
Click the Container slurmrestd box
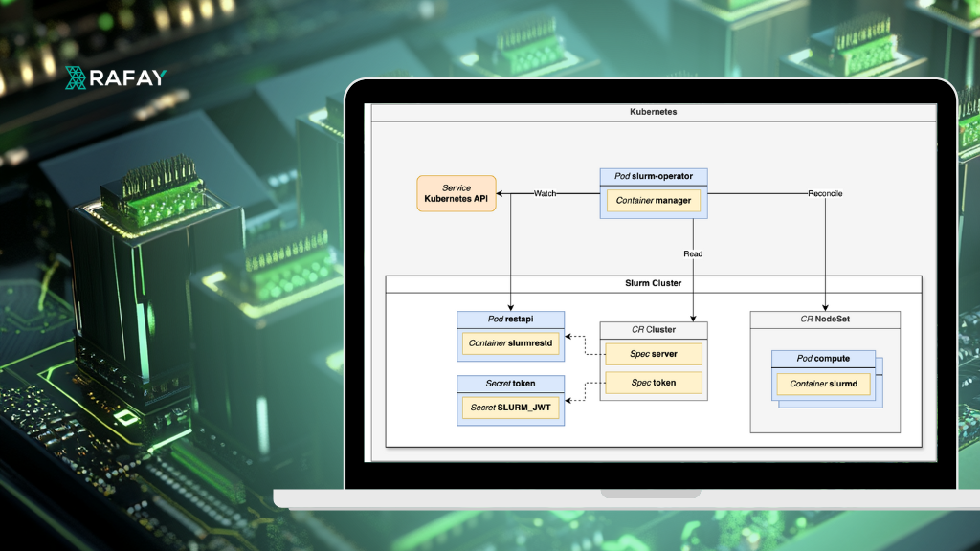coord(510,343)
